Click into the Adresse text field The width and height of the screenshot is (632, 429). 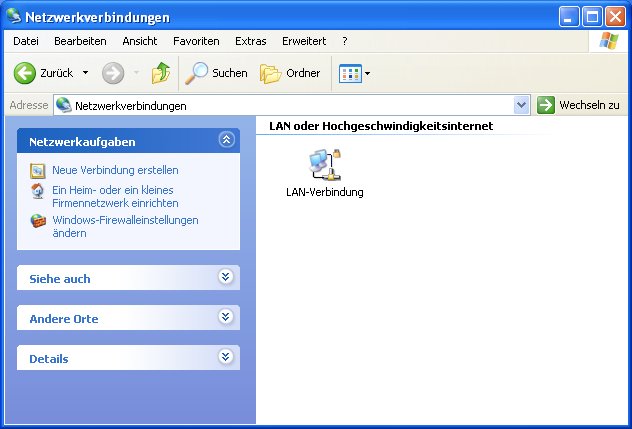pyautogui.click(x=284, y=106)
